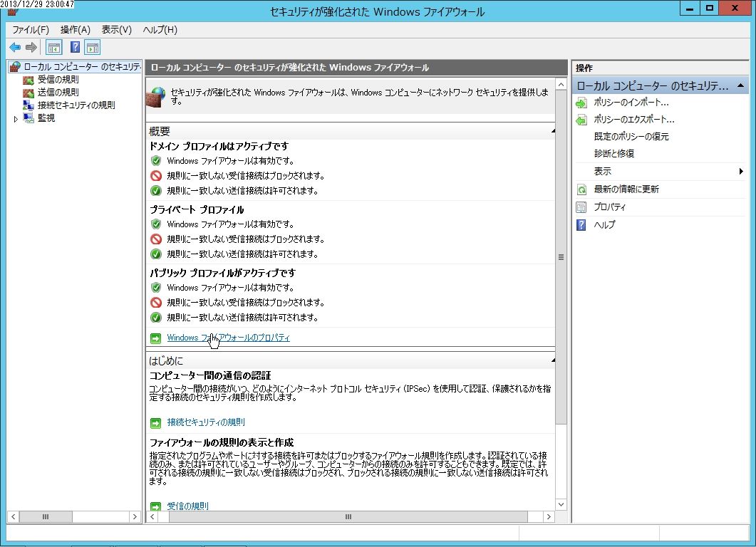This screenshot has width=756, height=547.
Task: Open the ヘルプ(H) menu
Action: click(x=160, y=30)
